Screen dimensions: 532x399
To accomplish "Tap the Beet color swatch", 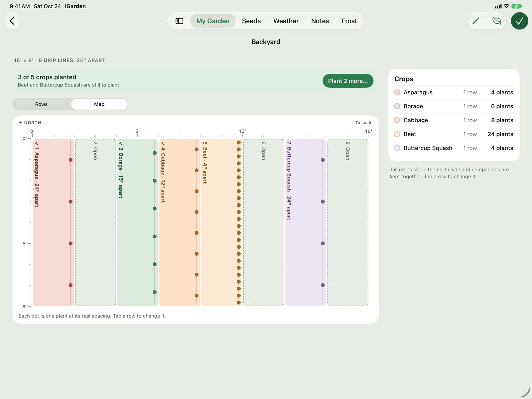I will tap(397, 134).
